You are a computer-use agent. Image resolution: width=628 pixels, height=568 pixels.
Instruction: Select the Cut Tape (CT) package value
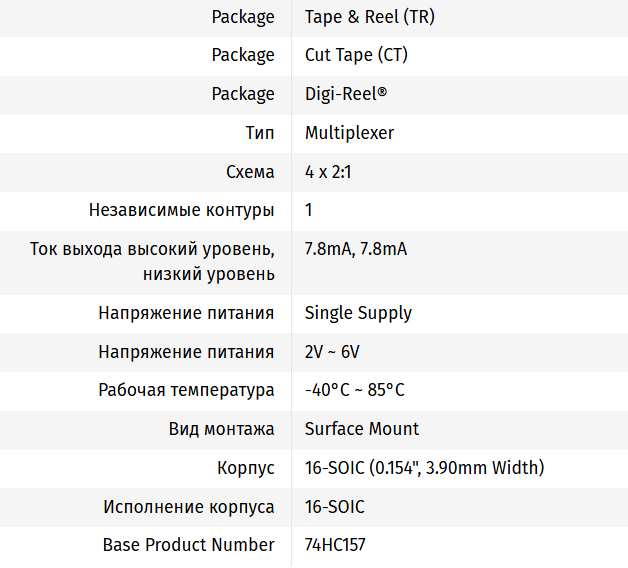356,55
